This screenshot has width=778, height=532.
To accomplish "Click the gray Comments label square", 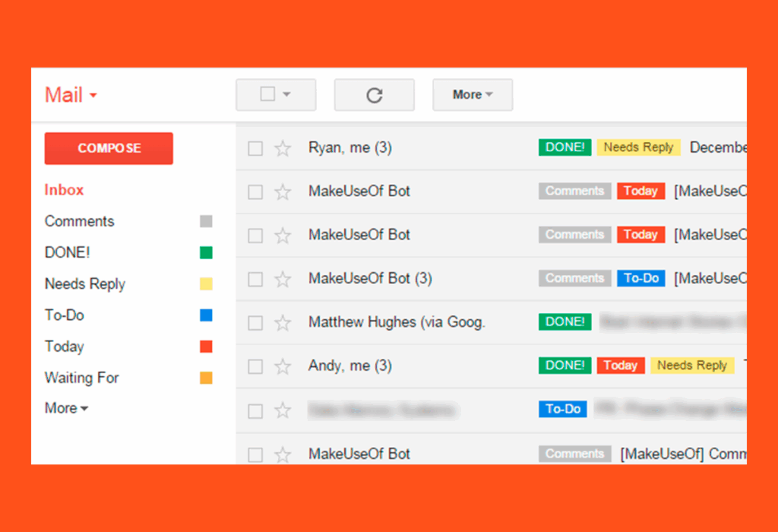I will tap(206, 220).
